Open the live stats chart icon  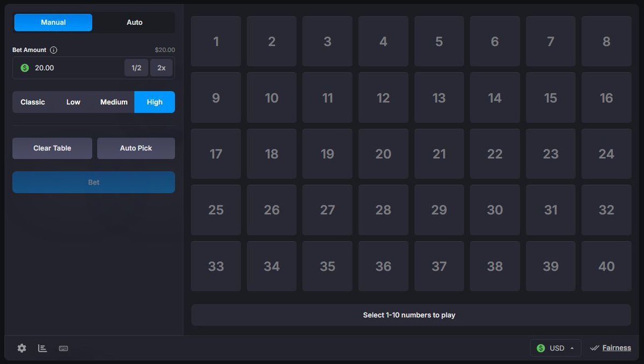tap(42, 348)
